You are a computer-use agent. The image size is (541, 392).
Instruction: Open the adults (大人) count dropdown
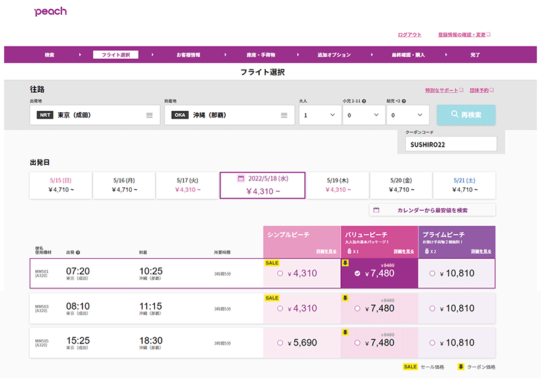[x=320, y=115]
